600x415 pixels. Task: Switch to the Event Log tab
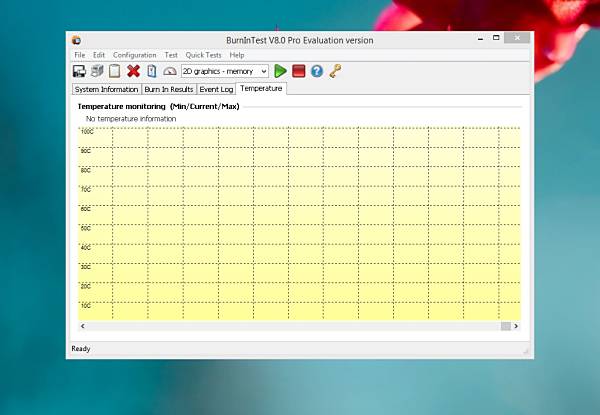(216, 89)
